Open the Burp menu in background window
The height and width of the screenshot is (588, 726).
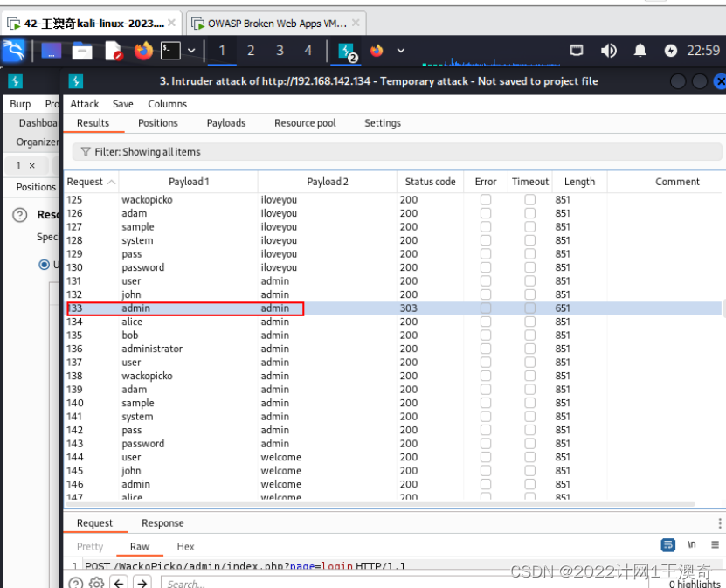20,104
